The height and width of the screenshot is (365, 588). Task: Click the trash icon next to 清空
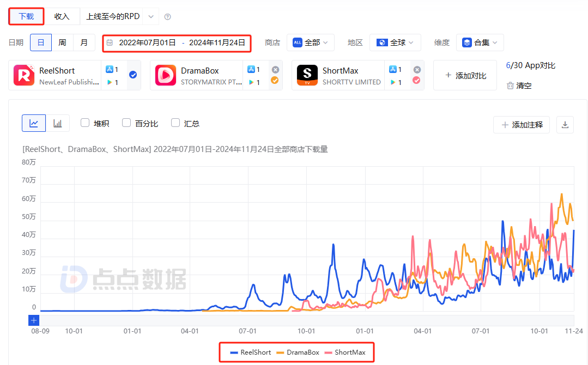[511, 86]
